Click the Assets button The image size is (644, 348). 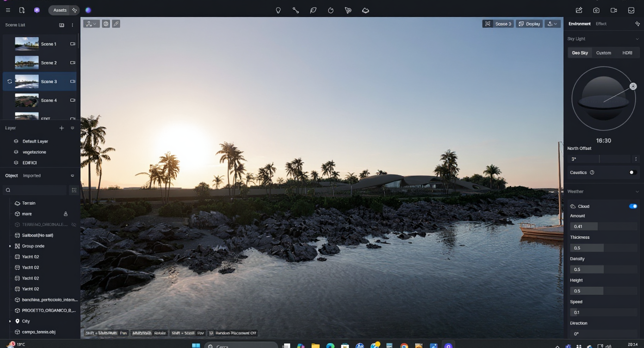click(60, 10)
